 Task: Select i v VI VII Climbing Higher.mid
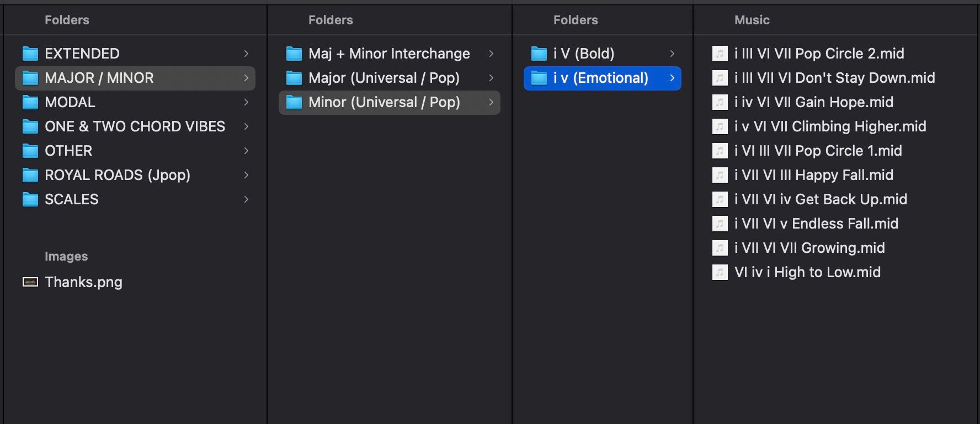pyautogui.click(x=830, y=126)
